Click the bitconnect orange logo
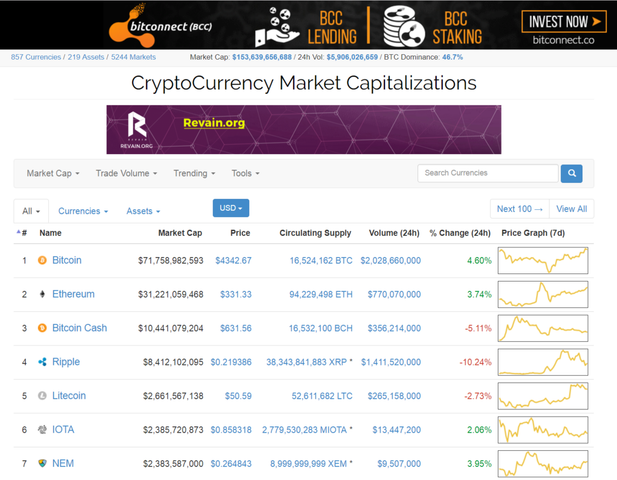The image size is (617, 480). (132, 28)
